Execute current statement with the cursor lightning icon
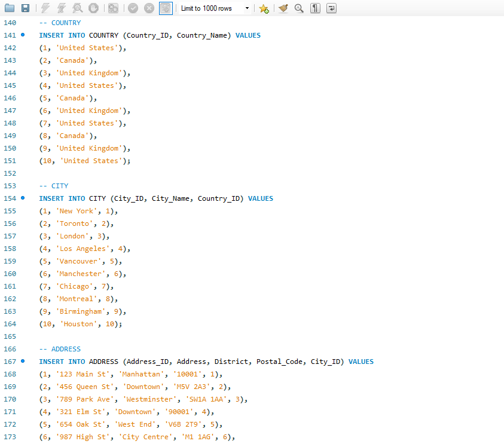Image resolution: width=504 pixels, height=444 pixels. (61, 8)
